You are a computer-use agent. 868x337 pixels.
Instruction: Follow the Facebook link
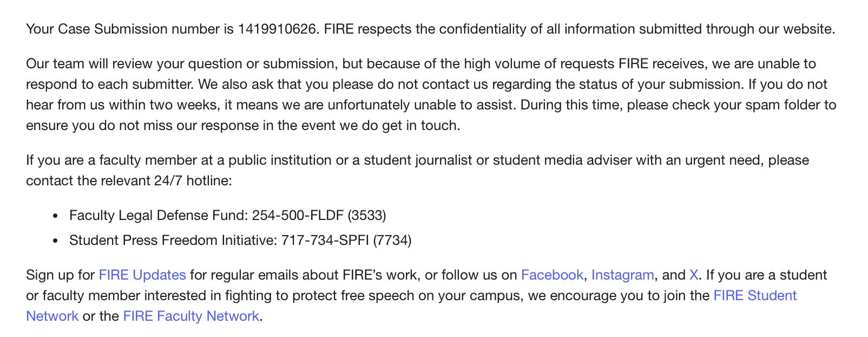click(x=552, y=275)
